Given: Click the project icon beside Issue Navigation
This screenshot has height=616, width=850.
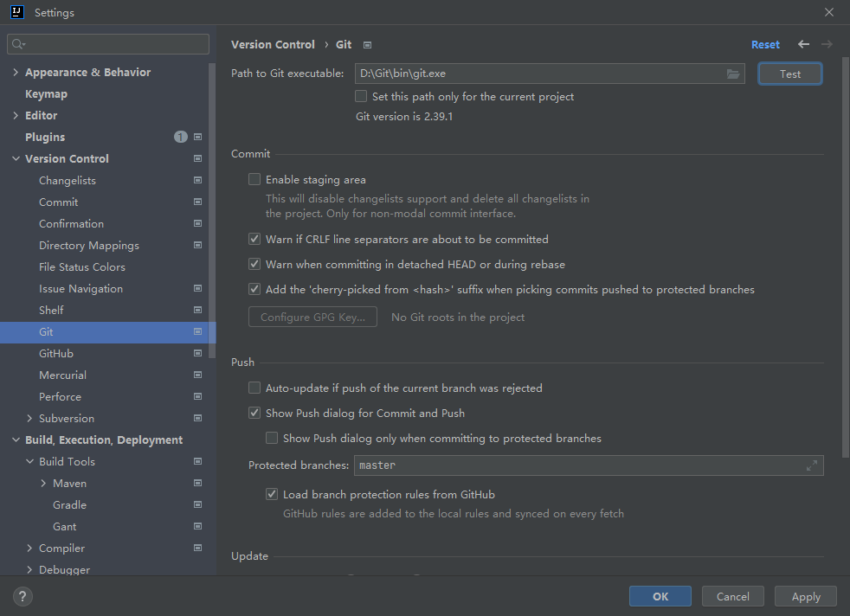Looking at the screenshot, I should pos(198,289).
